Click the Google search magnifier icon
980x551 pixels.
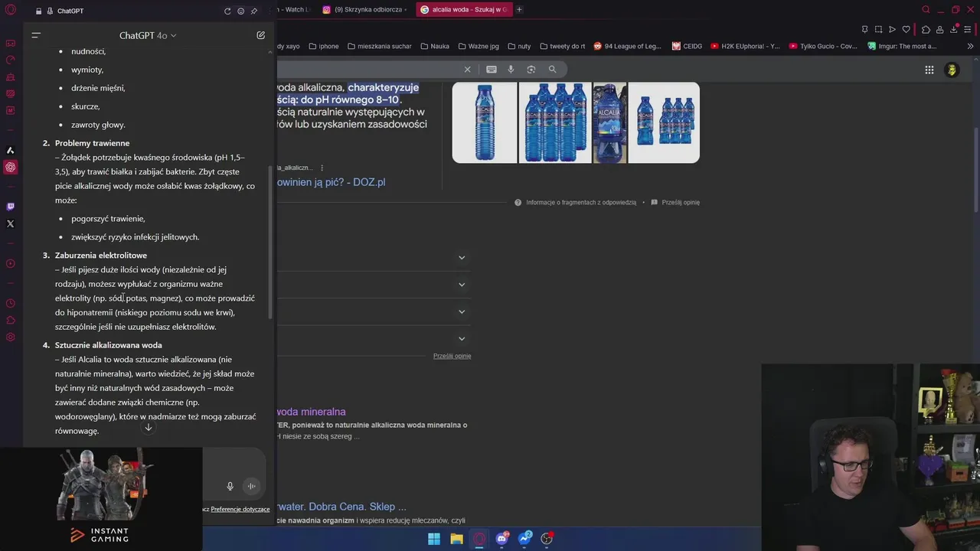tap(552, 69)
